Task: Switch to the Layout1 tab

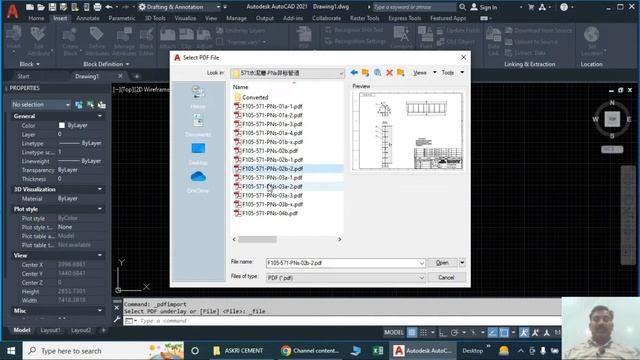Action: (x=50, y=330)
